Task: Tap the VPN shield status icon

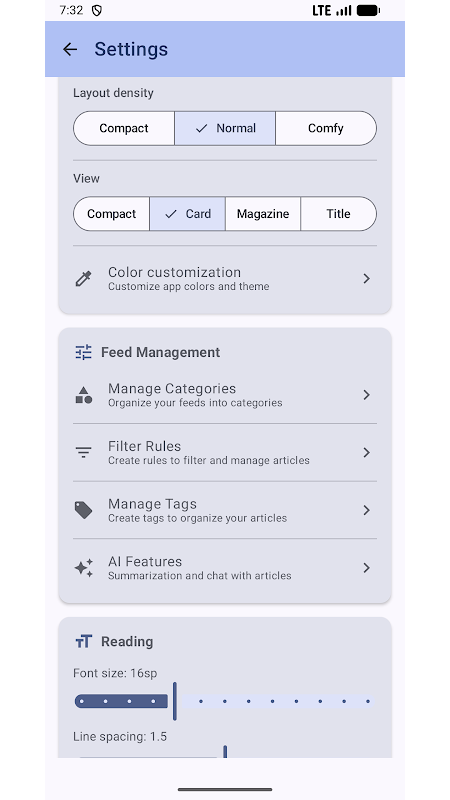Action: (96, 11)
